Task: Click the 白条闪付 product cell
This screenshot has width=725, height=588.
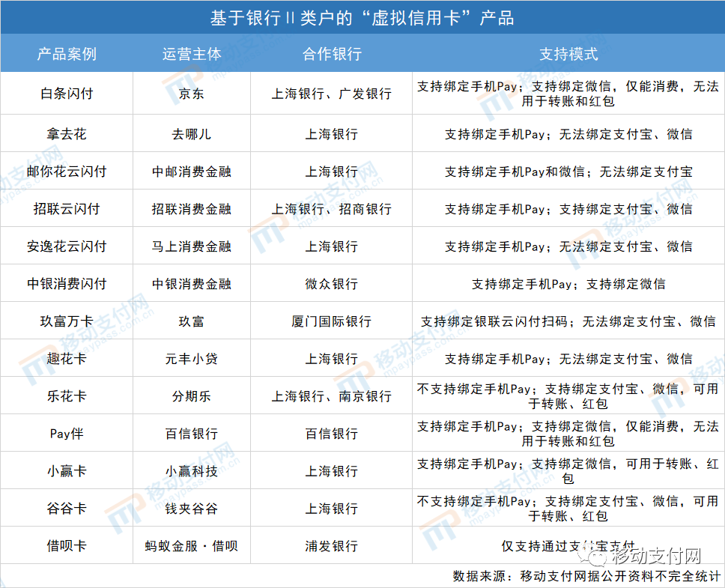Action: coord(67,94)
